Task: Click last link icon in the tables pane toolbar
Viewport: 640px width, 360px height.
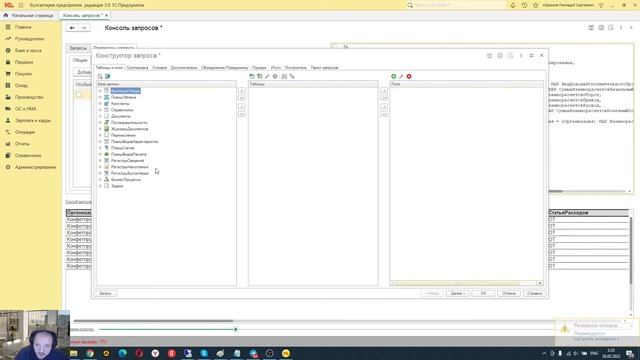Action: pos(292,76)
